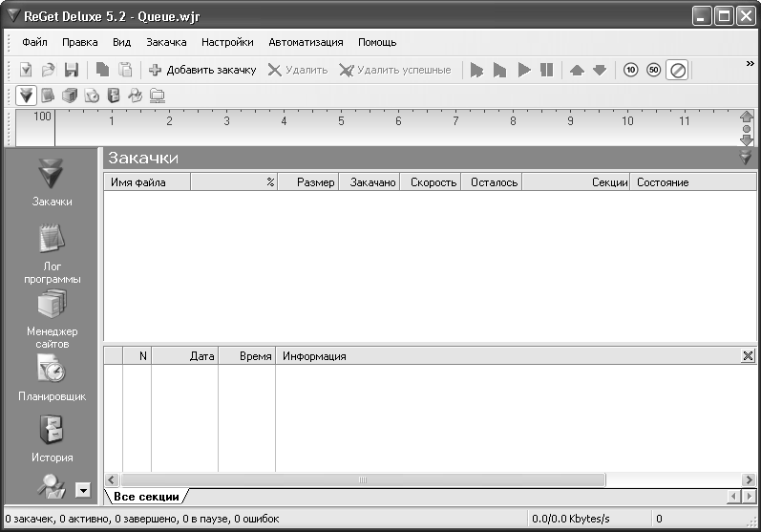Click speed graph scale up arrow
This screenshot has height=532, width=761.
coord(747,117)
